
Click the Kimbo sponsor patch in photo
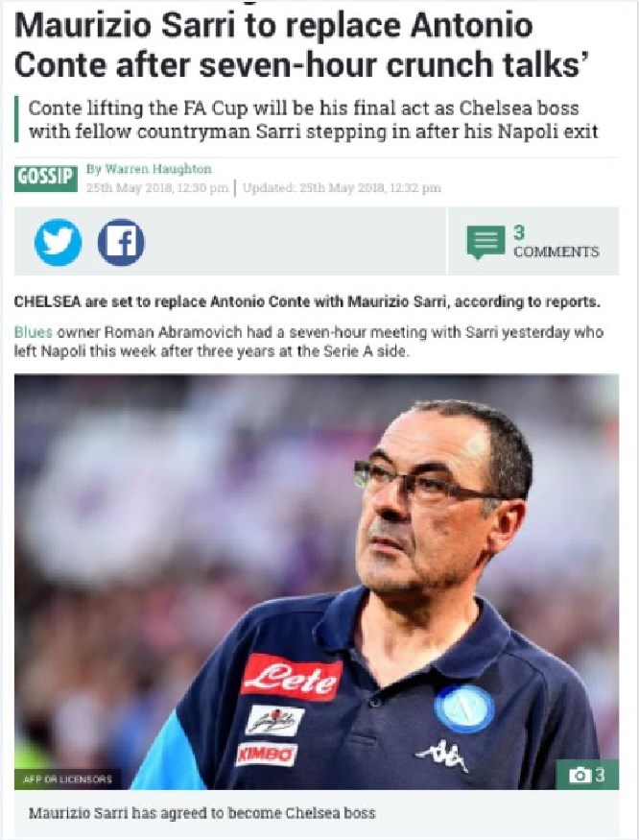(266, 754)
